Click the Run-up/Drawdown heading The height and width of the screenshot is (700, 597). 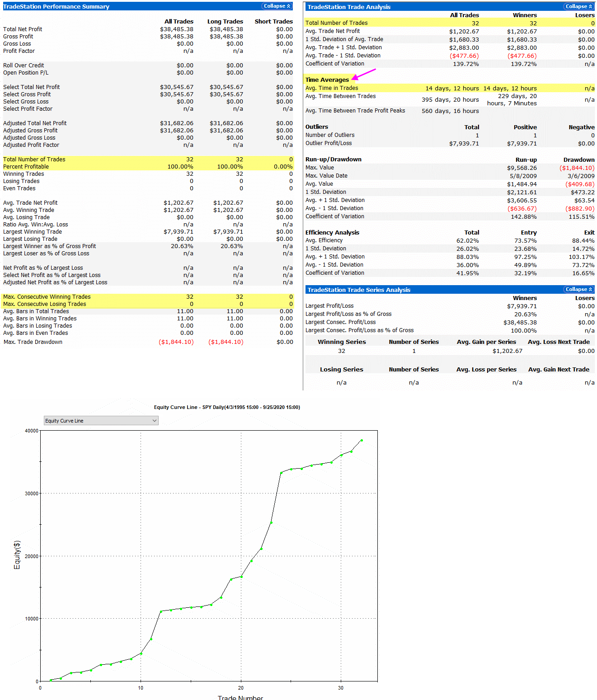(x=334, y=160)
